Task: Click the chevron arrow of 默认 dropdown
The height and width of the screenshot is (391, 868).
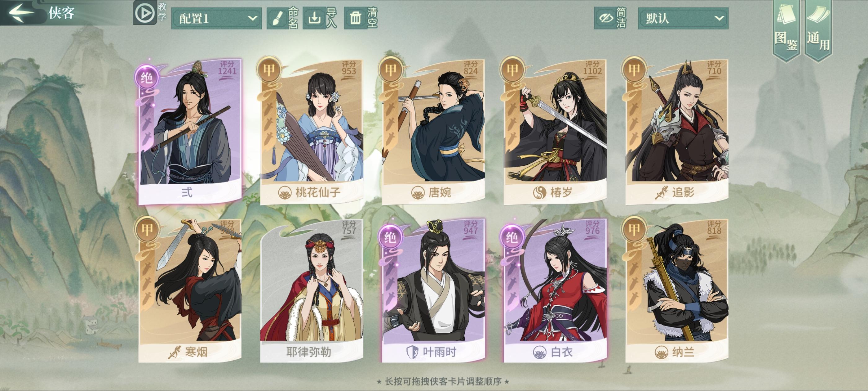Action: coord(719,18)
